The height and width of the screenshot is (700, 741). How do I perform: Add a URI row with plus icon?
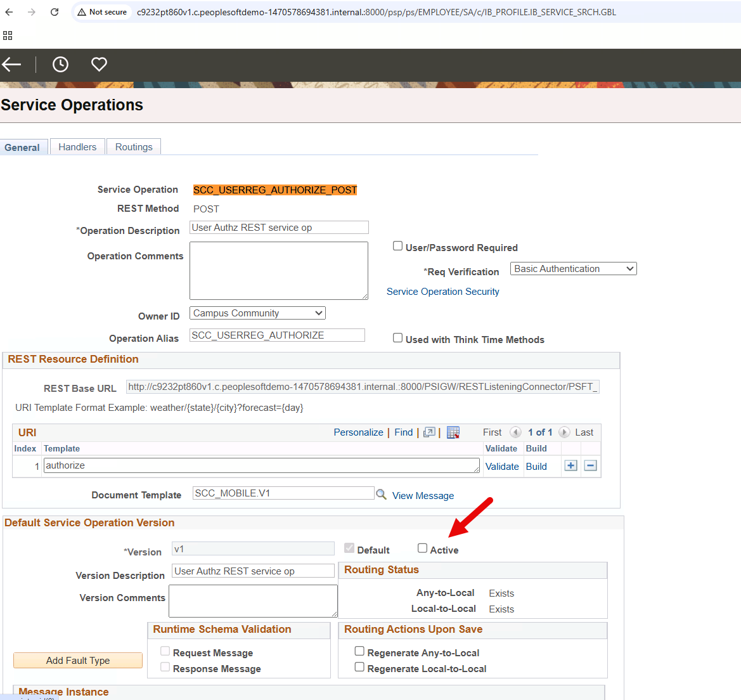pos(570,466)
